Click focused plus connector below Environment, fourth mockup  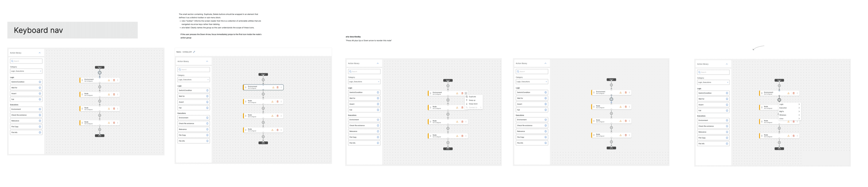pyautogui.click(x=611, y=99)
